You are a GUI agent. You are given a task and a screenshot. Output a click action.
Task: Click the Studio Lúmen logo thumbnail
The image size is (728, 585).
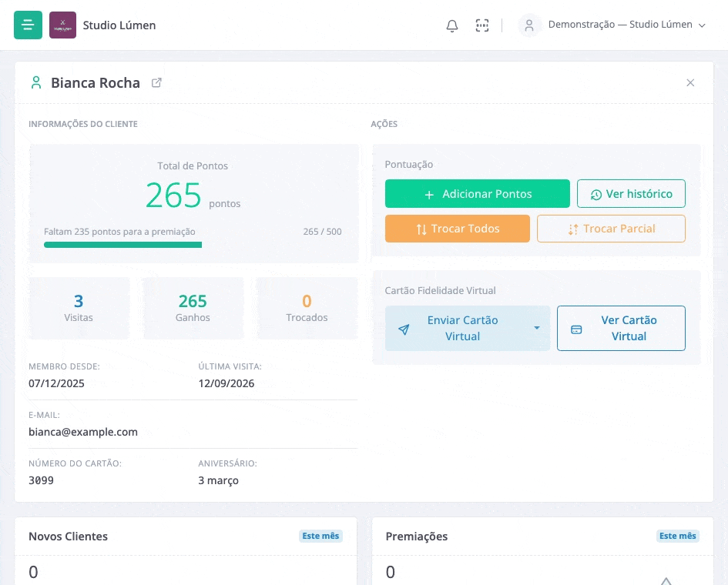click(x=62, y=25)
